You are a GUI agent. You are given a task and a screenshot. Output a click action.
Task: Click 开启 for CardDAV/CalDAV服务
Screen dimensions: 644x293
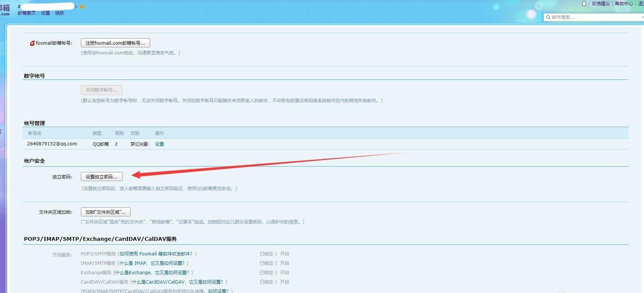tap(284, 282)
